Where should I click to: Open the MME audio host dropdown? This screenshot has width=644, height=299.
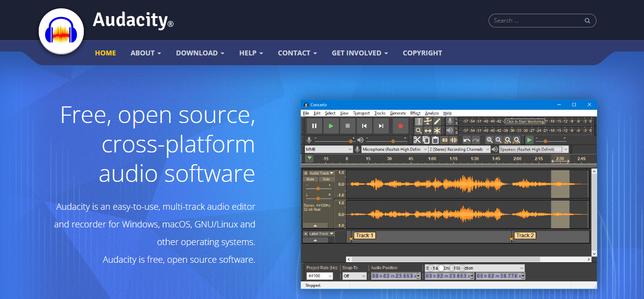click(328, 149)
